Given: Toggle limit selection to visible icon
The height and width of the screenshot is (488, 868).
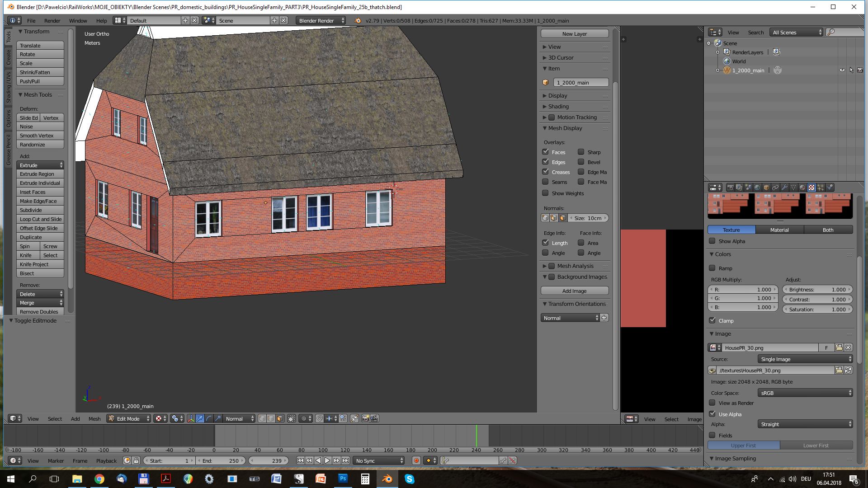Looking at the screenshot, I should [x=292, y=418].
